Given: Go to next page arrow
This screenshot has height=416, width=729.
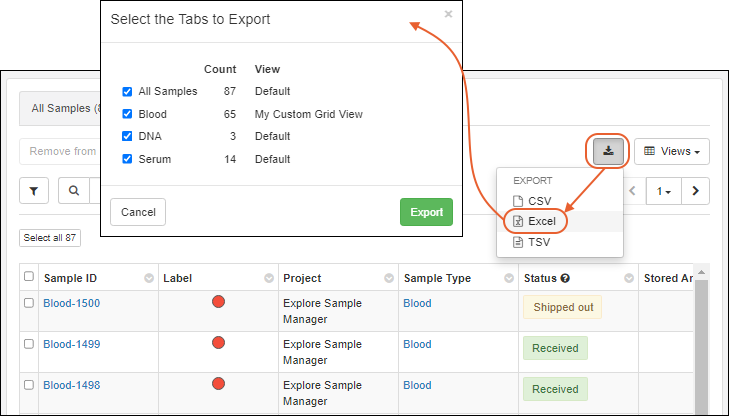Looking at the screenshot, I should pyautogui.click(x=695, y=190).
